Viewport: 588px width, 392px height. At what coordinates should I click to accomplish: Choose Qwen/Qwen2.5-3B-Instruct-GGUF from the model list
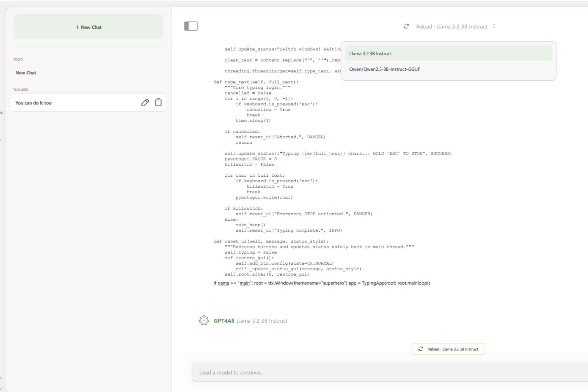click(x=448, y=69)
